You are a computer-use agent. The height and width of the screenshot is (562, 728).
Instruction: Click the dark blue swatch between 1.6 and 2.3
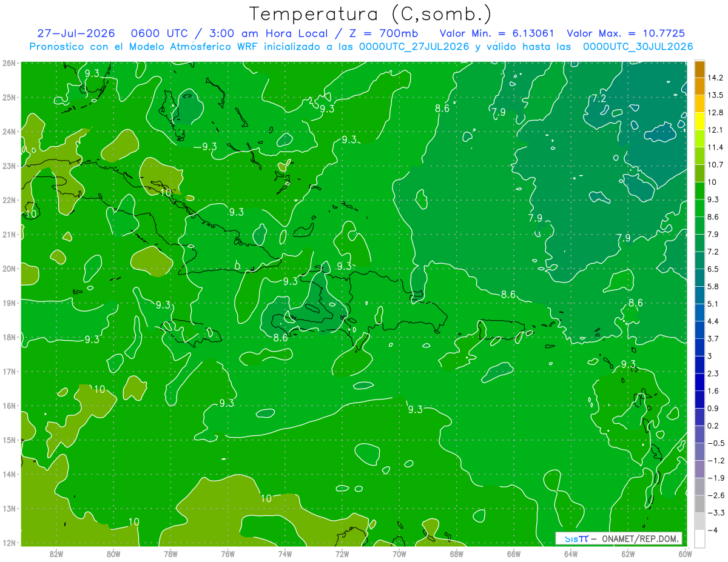(699, 383)
